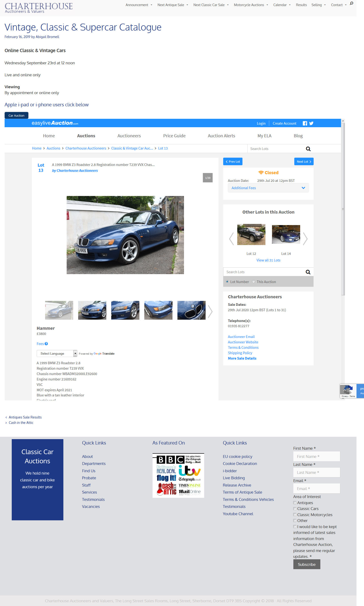
Task: Check the Antiques interest checkbox
Action: [x=295, y=503]
